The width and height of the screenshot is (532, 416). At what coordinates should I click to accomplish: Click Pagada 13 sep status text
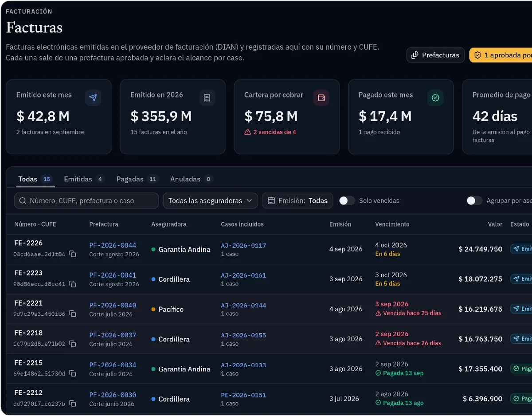[403, 373]
